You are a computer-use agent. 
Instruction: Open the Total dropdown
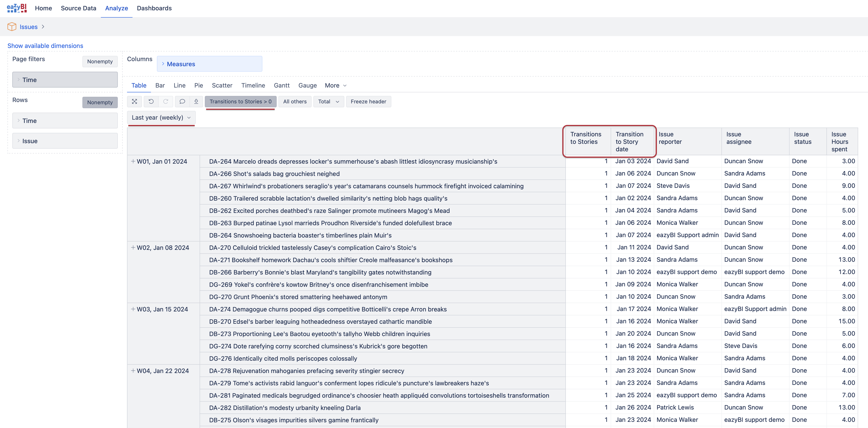pyautogui.click(x=328, y=102)
